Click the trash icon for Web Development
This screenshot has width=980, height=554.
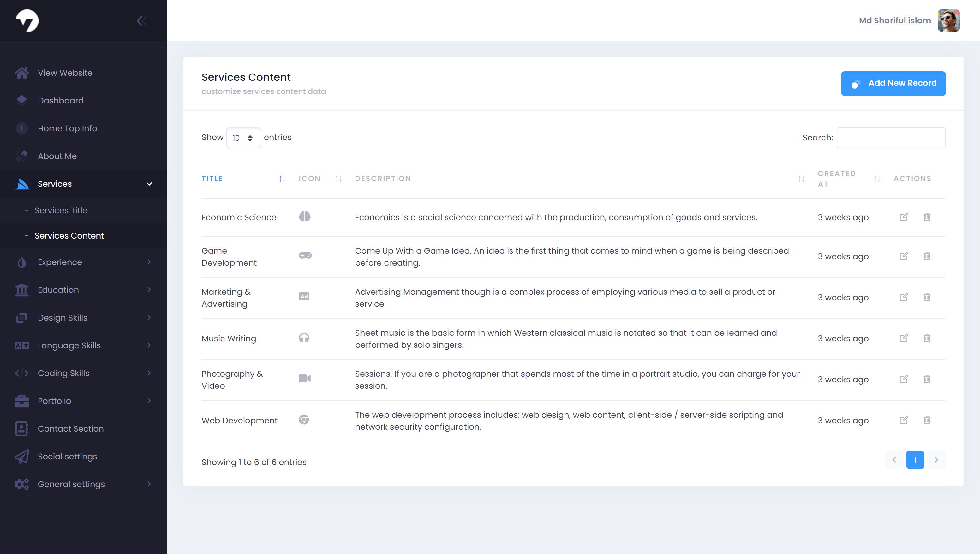click(927, 420)
